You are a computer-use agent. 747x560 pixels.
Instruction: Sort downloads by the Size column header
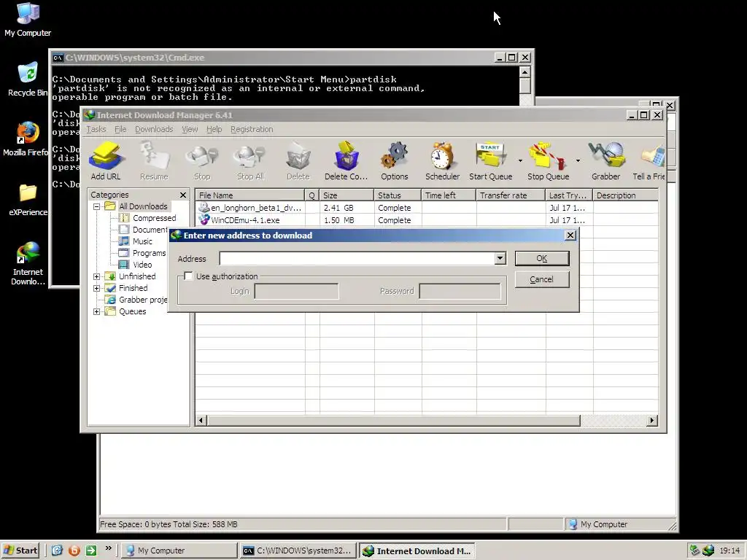347,195
